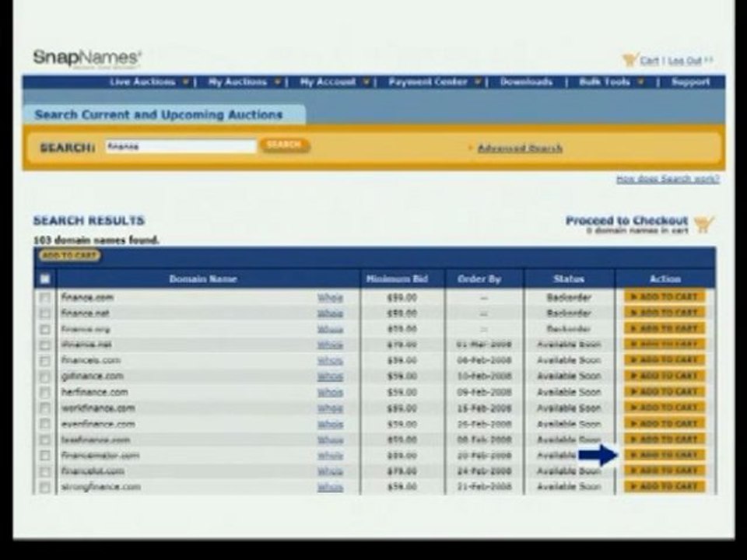
Task: Click the domain name herfinance.com
Action: [94, 392]
